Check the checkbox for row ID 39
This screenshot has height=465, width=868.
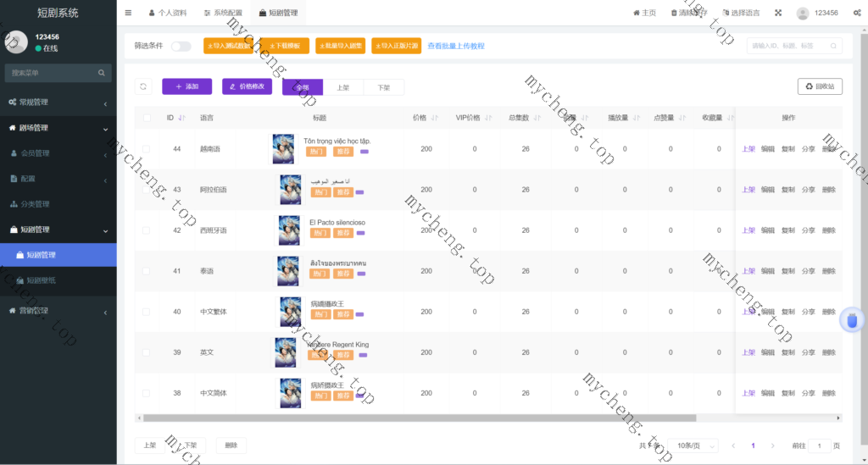tap(146, 352)
